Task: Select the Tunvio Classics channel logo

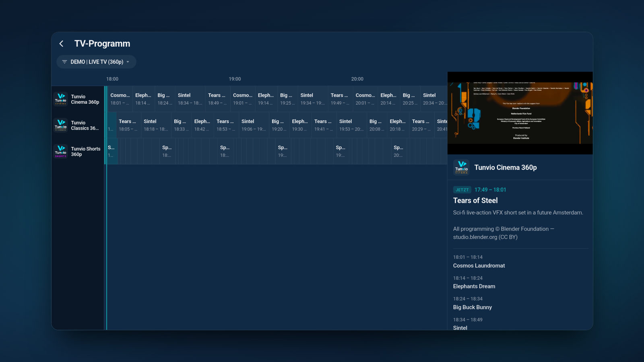Action: coord(61,125)
